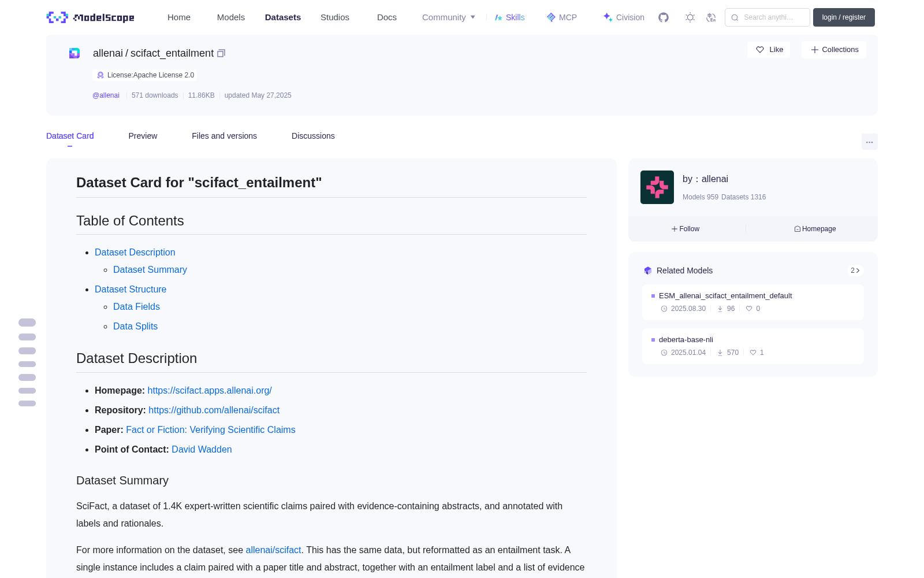
Task: Switch to the Preview tab
Action: click(x=143, y=136)
